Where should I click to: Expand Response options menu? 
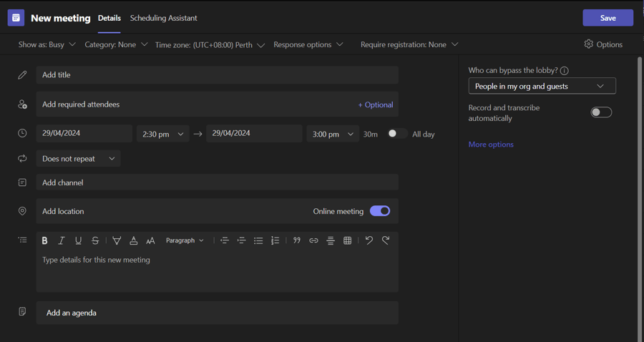308,44
